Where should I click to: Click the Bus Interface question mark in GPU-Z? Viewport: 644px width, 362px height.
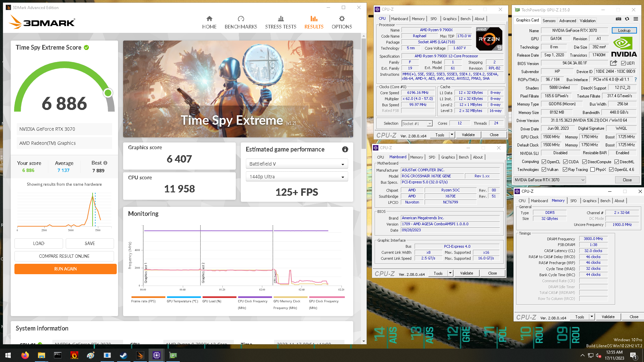pos(635,79)
